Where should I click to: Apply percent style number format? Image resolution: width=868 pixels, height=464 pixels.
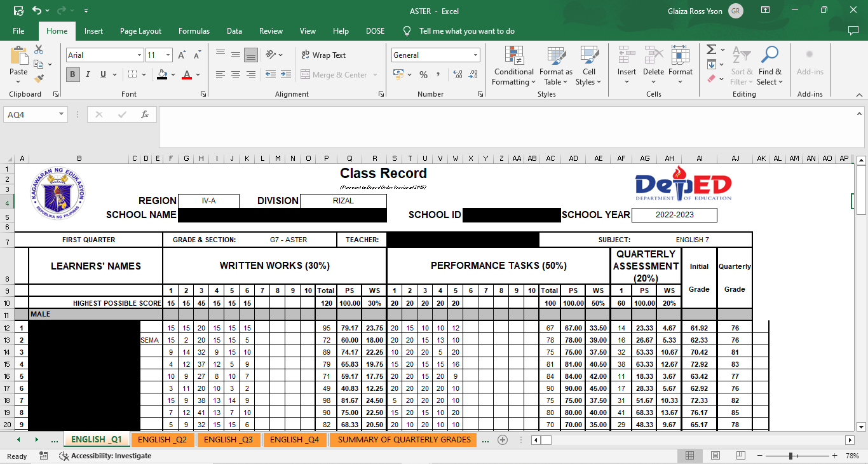pyautogui.click(x=423, y=74)
